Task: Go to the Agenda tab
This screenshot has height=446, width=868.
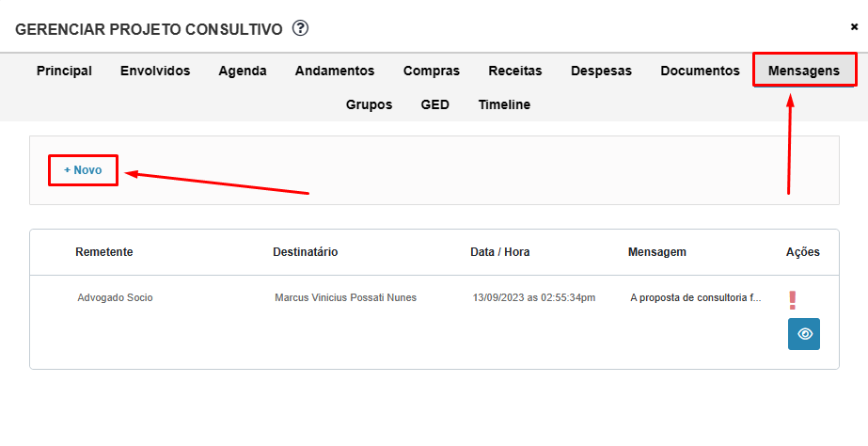Action: (x=243, y=71)
